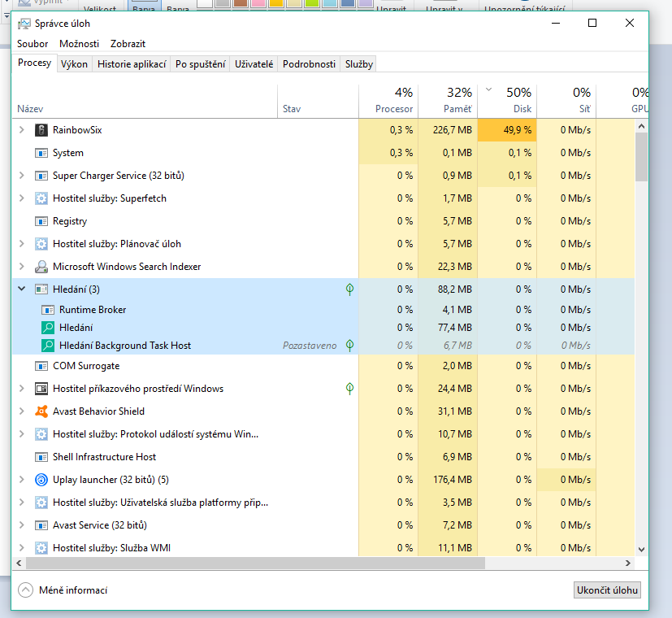
Task: Click the Hledání Background Task Host icon
Action: pos(48,346)
